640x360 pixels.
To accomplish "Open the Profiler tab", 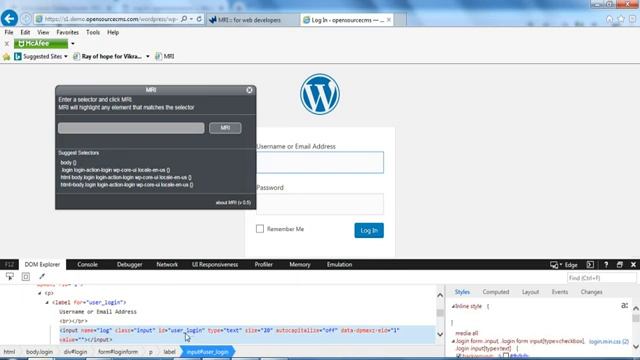I will pos(263,264).
